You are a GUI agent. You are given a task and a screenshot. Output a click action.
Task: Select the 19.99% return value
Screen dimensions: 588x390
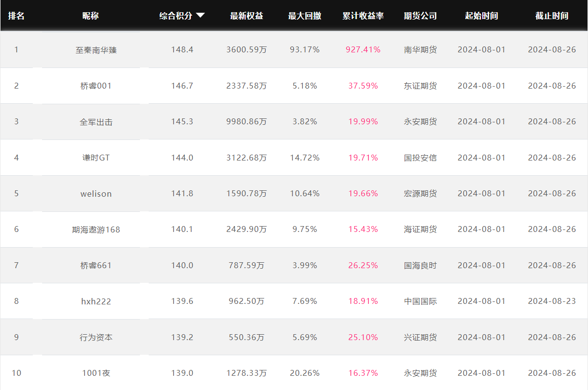(363, 122)
